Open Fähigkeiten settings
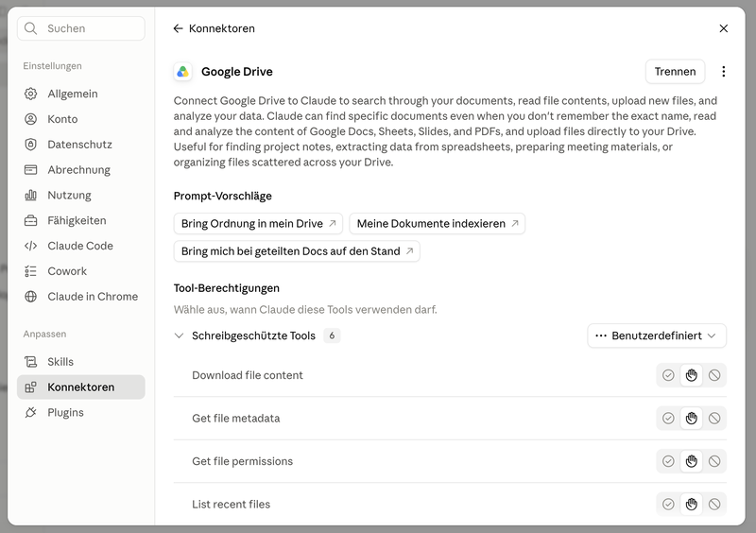This screenshot has height=533, width=756. 81,220
